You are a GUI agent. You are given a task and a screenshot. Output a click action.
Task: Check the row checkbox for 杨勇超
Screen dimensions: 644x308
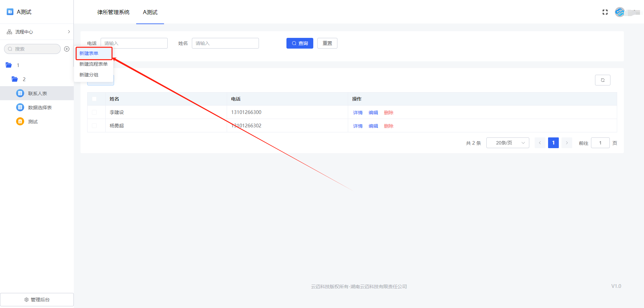pyautogui.click(x=94, y=126)
